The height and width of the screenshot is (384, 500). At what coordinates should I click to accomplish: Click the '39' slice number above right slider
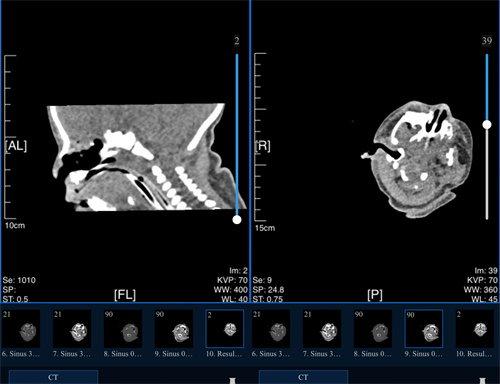[487, 41]
